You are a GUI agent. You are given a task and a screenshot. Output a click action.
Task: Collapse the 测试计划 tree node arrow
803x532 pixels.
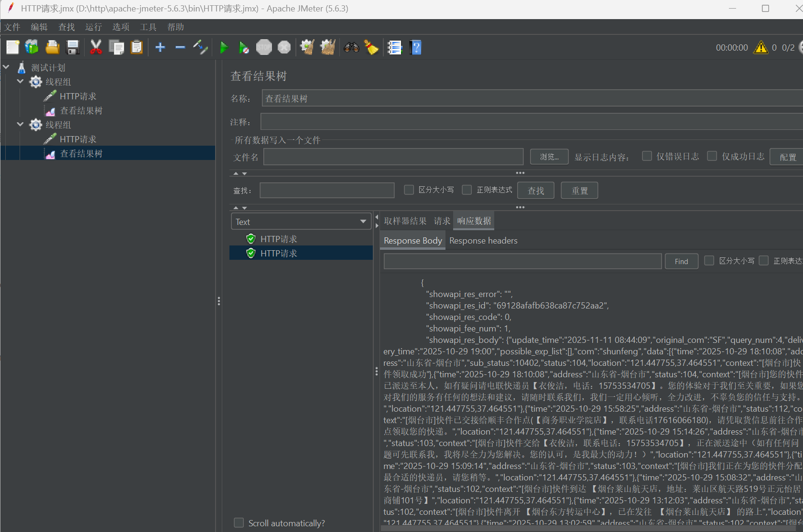(x=6, y=67)
